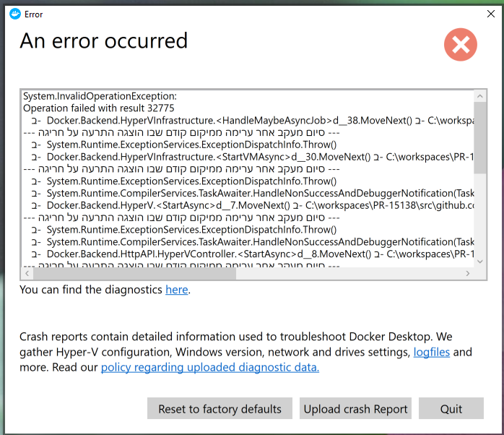Click the StartVMAsync d__30 stack trace line
504x435 pixels.
click(x=253, y=157)
